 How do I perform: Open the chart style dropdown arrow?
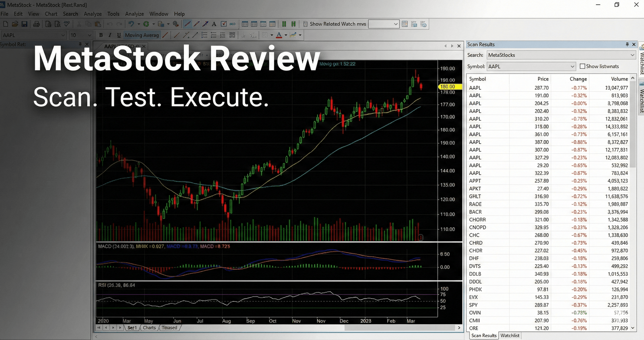tap(300, 35)
